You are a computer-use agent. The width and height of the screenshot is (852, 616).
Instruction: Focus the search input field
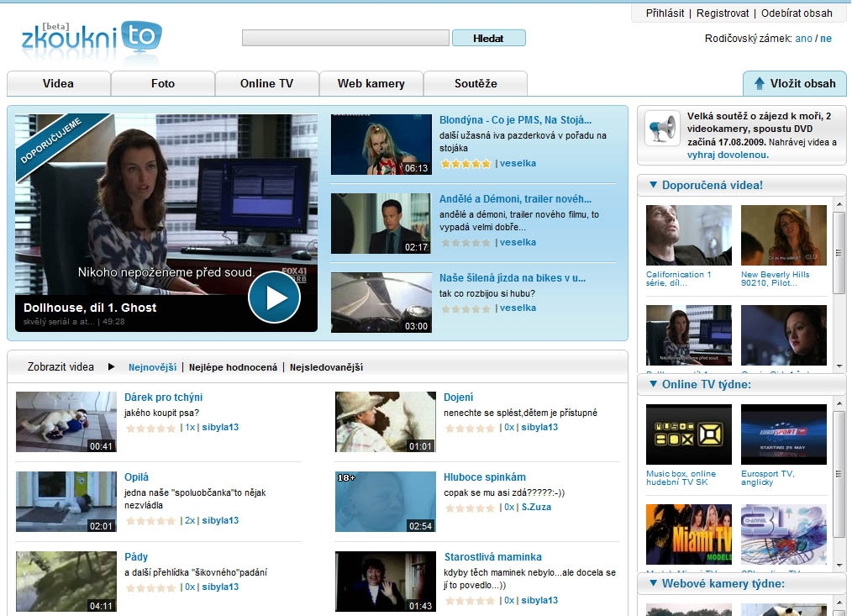(x=345, y=38)
